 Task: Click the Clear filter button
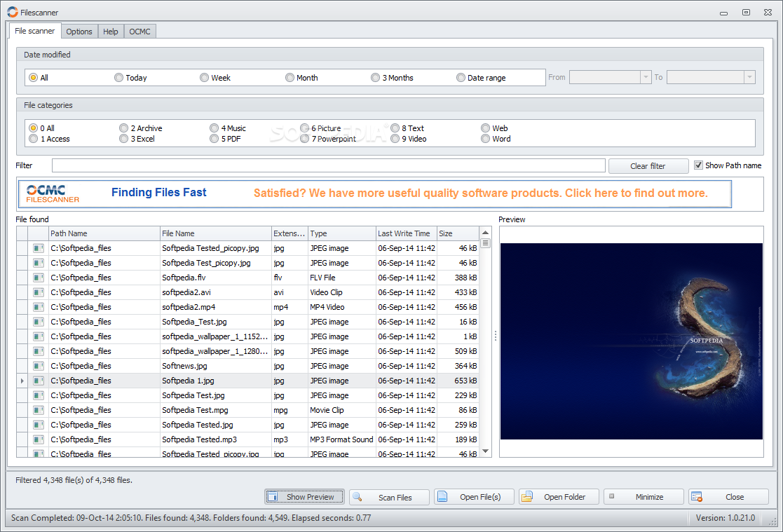pos(648,166)
